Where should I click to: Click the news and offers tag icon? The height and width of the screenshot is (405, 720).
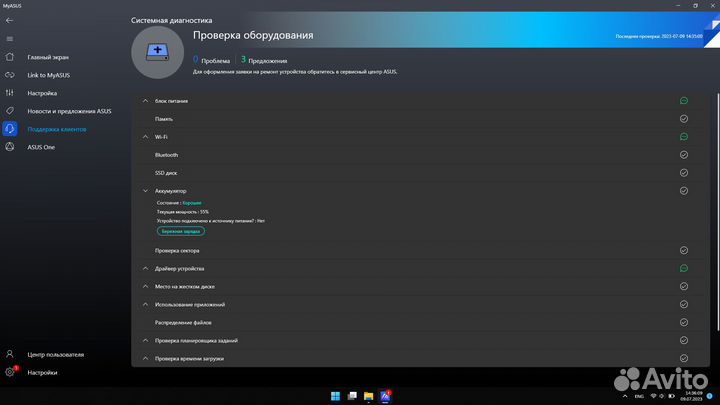point(10,111)
